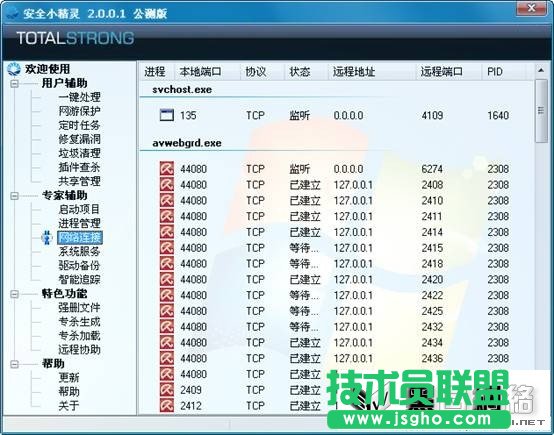Open 启动项目 in the sidebar
The width and height of the screenshot is (554, 435).
pyautogui.click(x=79, y=209)
